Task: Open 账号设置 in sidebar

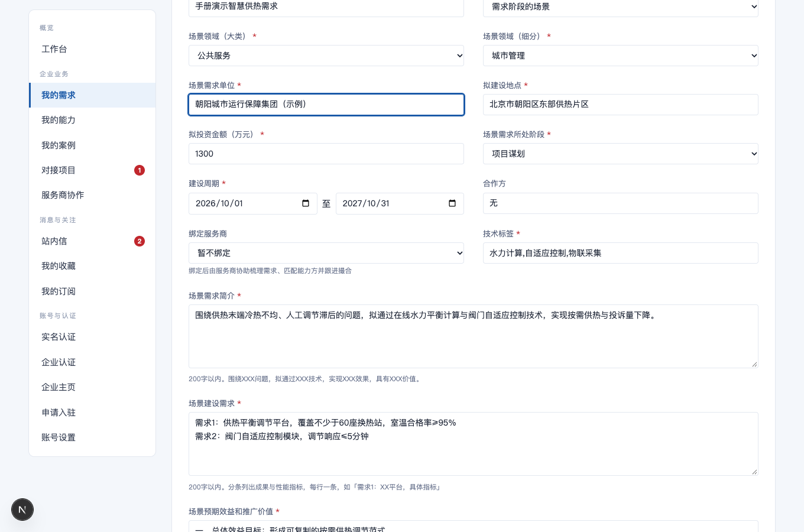Action: 92,437
